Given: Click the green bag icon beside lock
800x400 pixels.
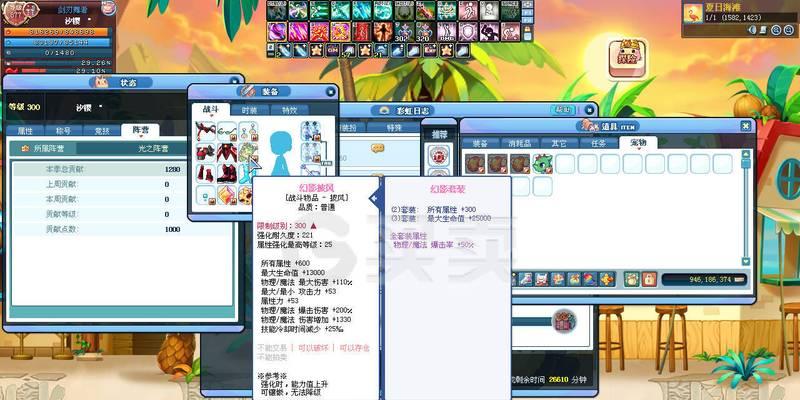Looking at the screenshot, I should point(632,279).
